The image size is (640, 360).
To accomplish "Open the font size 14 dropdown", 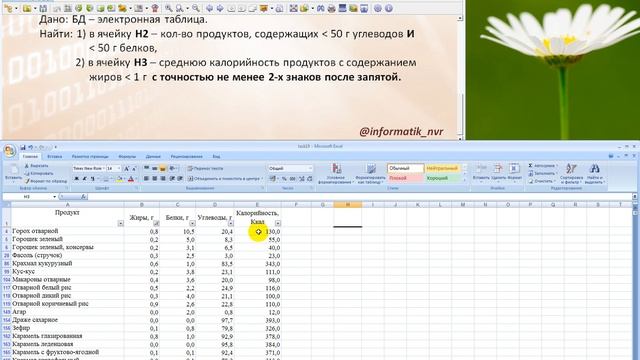I will tap(119, 169).
